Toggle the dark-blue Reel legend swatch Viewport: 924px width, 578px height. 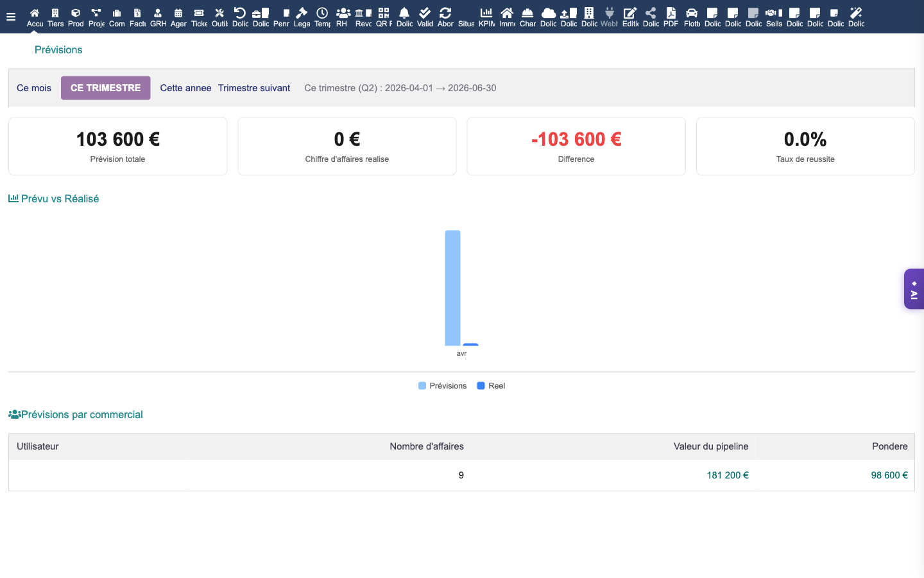481,386
